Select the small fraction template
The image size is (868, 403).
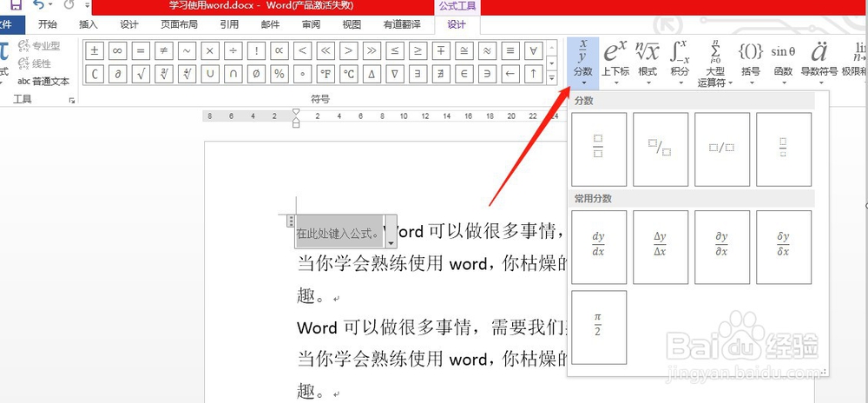click(x=784, y=149)
